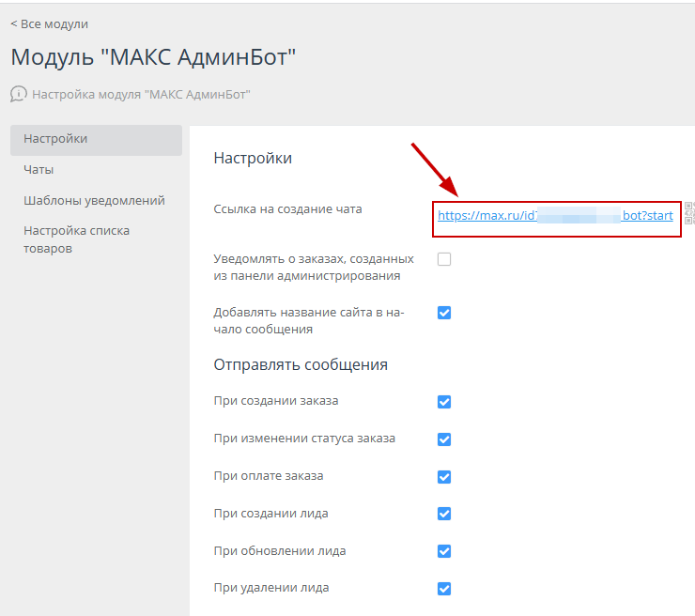Toggle При оплате заказа checkbox
Image resolution: width=695 pixels, height=616 pixels.
444,477
